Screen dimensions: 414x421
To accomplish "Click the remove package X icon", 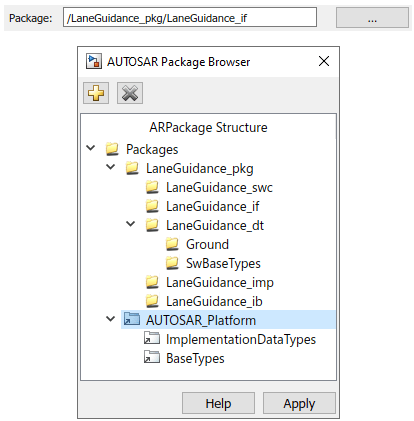I will coord(130,93).
